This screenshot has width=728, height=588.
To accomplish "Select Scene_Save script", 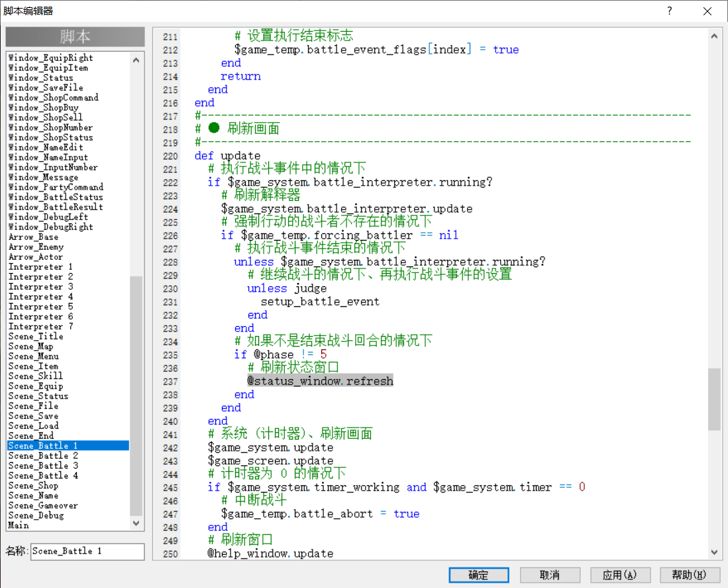I will click(68, 416).
